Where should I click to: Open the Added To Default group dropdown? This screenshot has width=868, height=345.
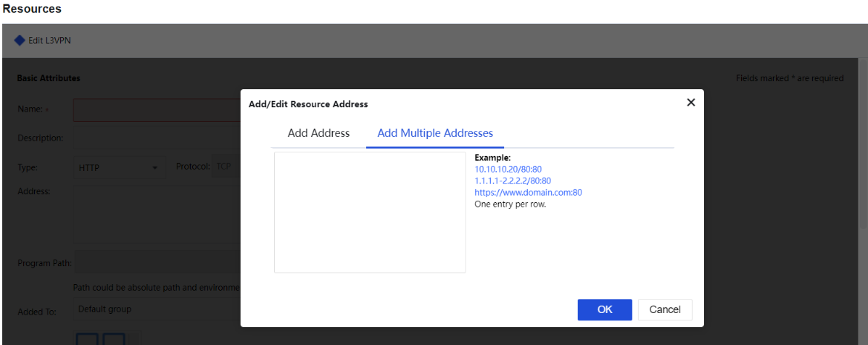(x=156, y=309)
